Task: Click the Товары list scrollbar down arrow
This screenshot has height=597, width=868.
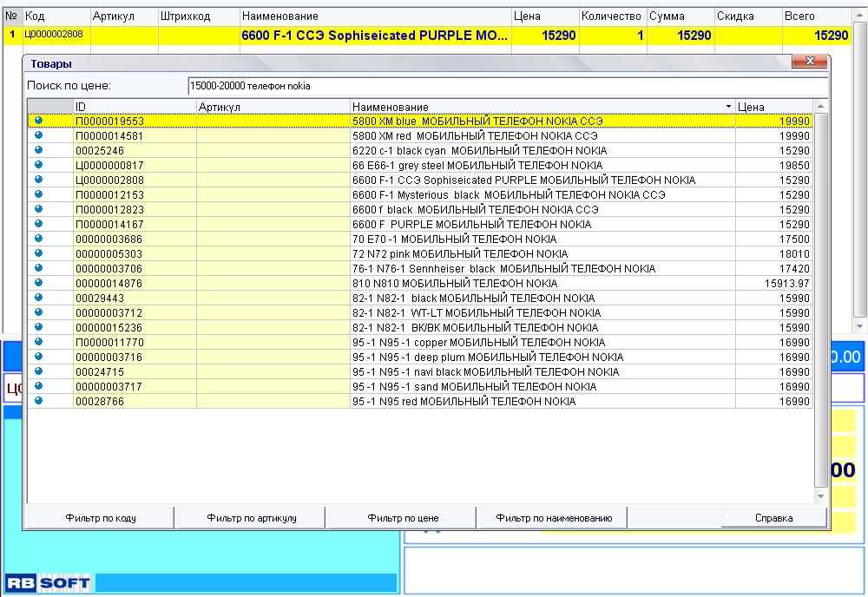Action: click(821, 496)
